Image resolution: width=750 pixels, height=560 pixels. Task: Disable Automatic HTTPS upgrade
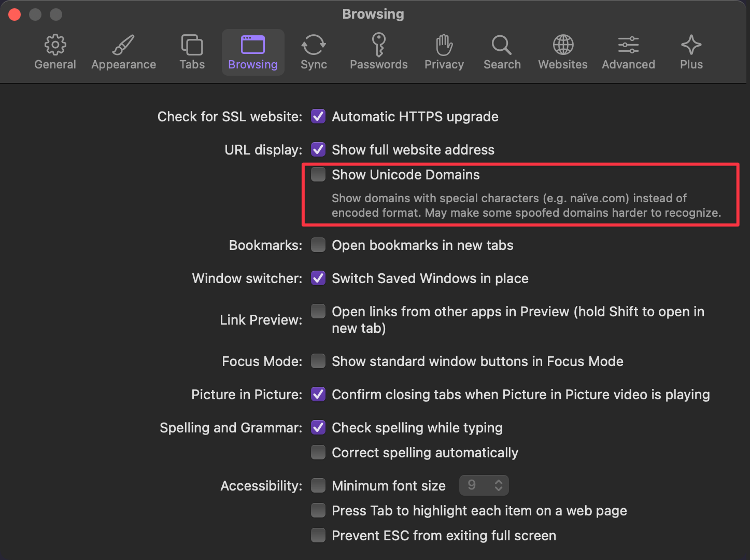point(318,117)
